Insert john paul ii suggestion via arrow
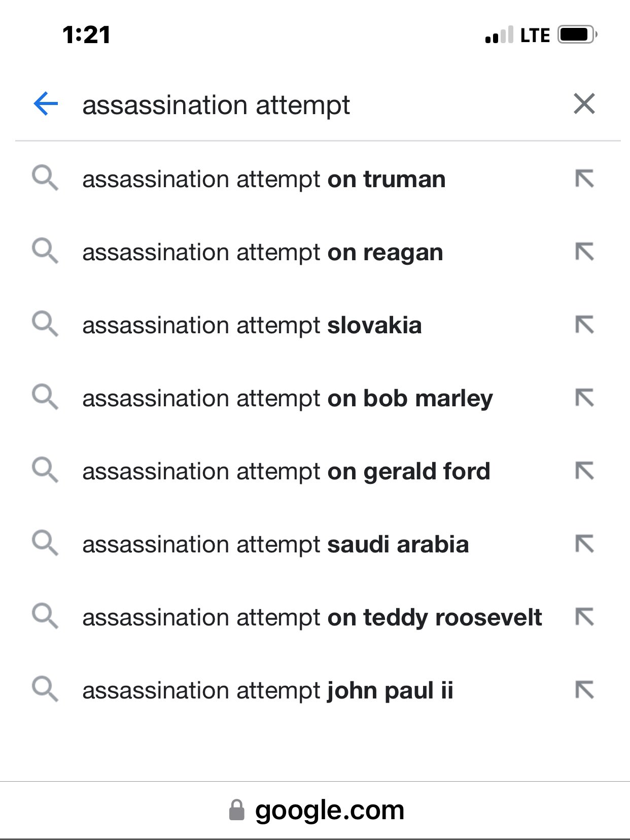 pyautogui.click(x=584, y=690)
